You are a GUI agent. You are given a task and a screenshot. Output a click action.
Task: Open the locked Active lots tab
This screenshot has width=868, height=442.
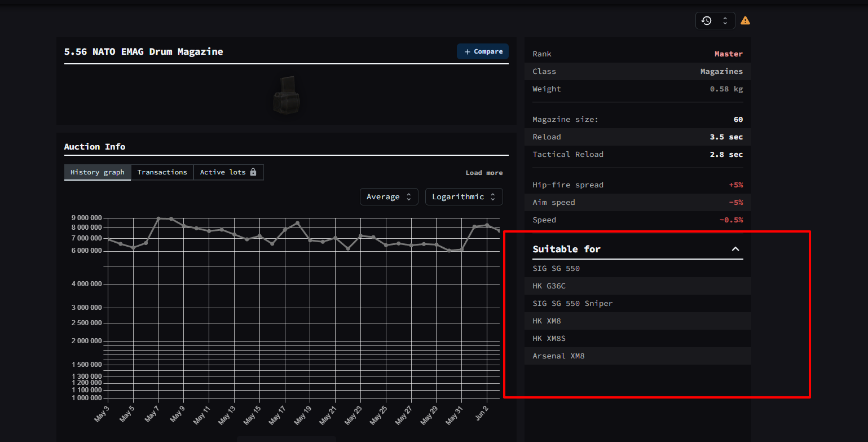[228, 172]
